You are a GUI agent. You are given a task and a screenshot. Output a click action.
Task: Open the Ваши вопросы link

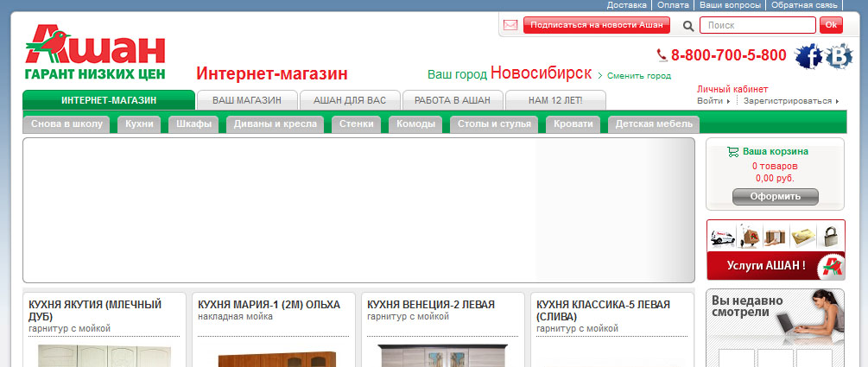click(x=729, y=5)
